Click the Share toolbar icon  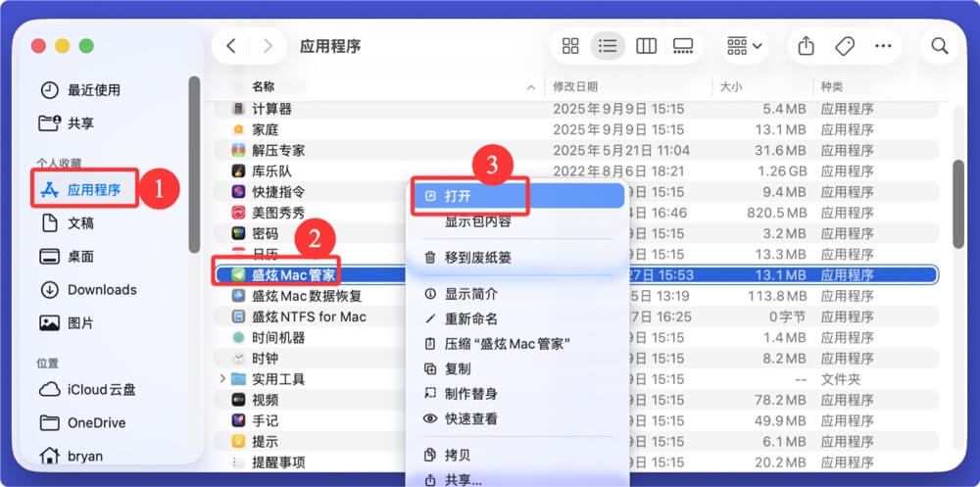pyautogui.click(x=807, y=46)
